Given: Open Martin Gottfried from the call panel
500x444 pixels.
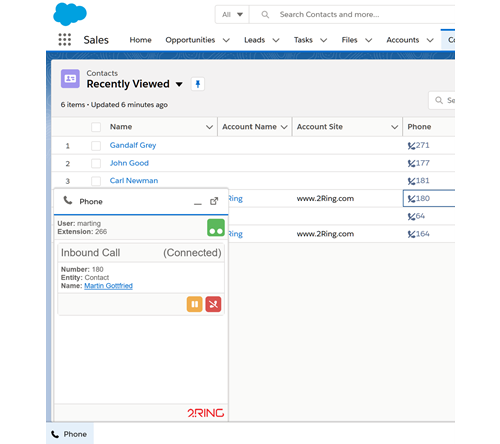Looking at the screenshot, I should point(108,286).
